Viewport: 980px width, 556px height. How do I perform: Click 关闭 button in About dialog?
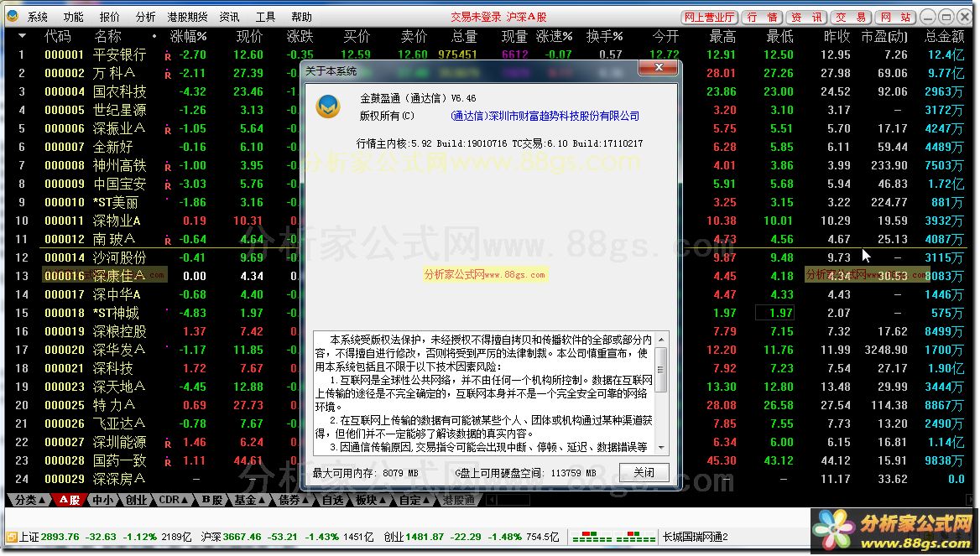pyautogui.click(x=644, y=472)
